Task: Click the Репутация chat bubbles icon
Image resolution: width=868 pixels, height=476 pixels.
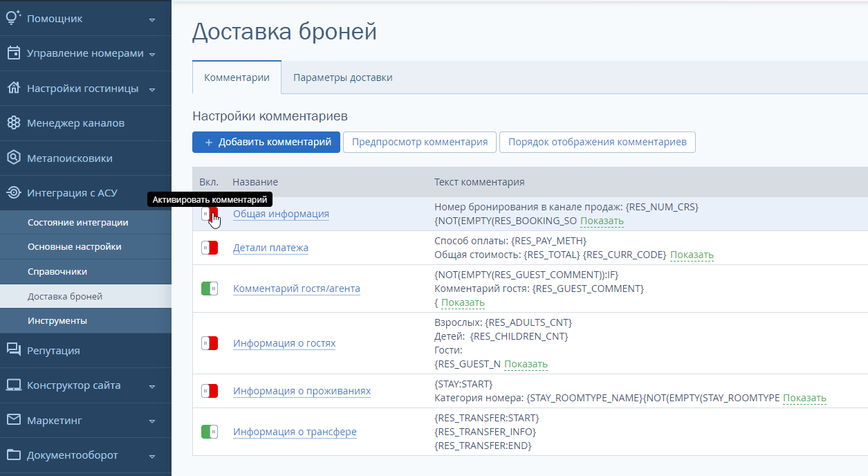Action: 14,350
